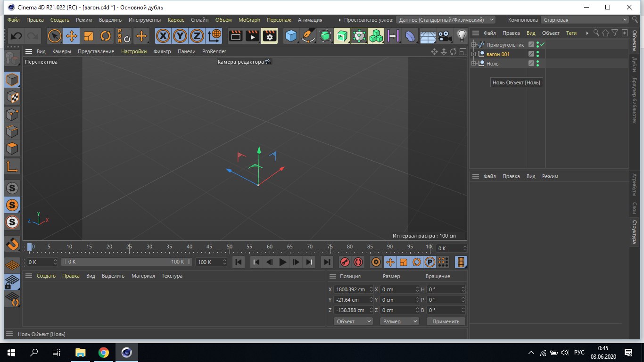The width and height of the screenshot is (644, 362).
Task: Switch to Points mode
Action: click(x=12, y=115)
